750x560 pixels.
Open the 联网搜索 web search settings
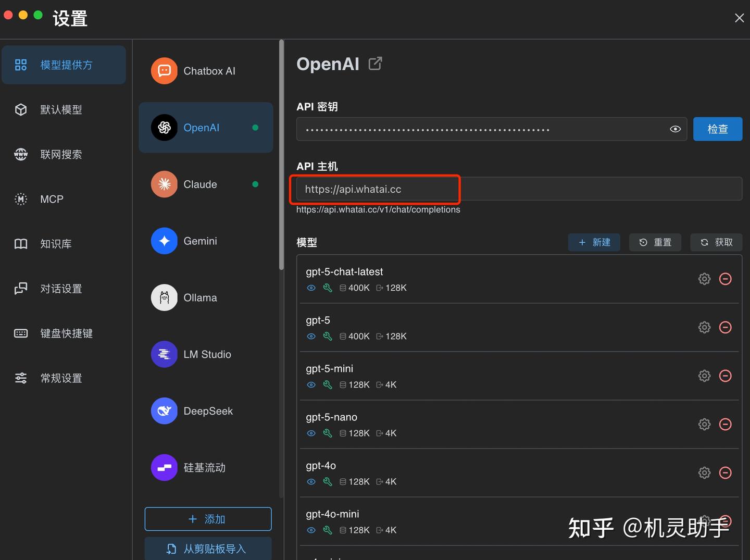(61, 154)
